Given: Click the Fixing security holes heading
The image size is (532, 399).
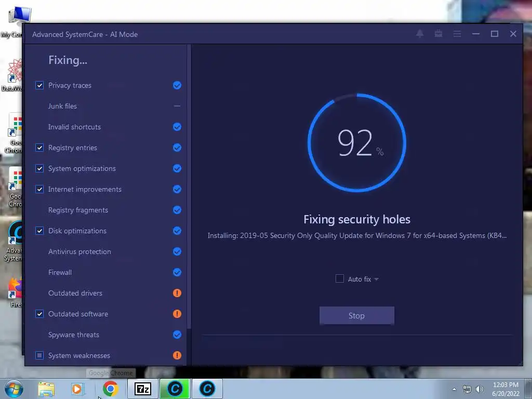Looking at the screenshot, I should pyautogui.click(x=356, y=219).
